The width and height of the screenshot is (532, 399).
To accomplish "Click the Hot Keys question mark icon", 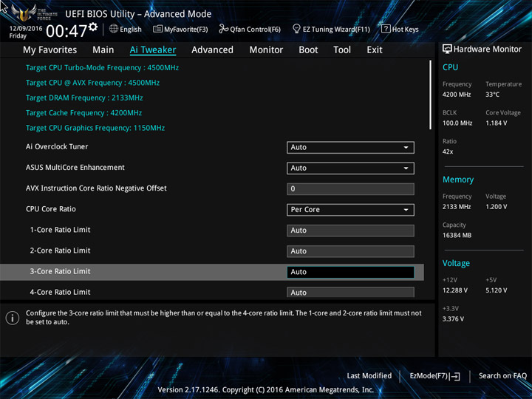I will pyautogui.click(x=386, y=29).
